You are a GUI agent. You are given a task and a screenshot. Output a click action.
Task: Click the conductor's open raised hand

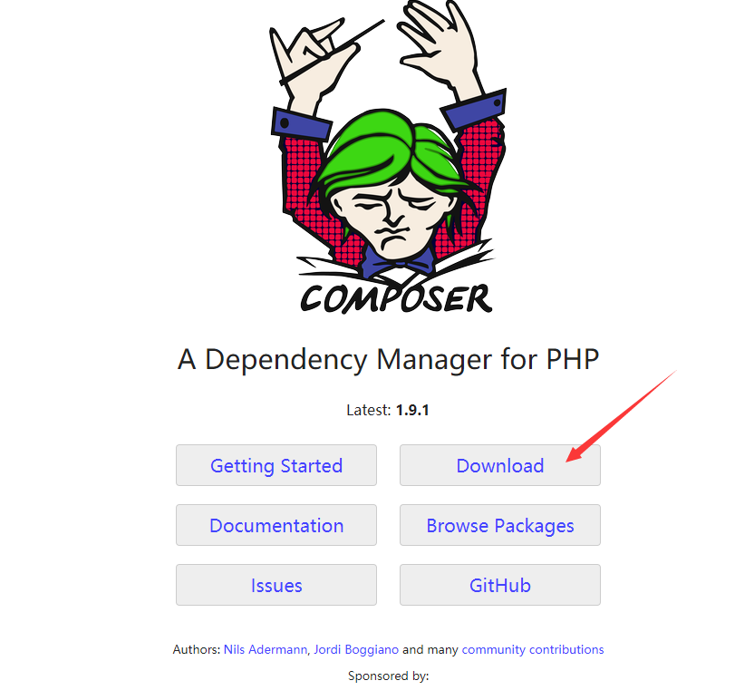pyautogui.click(x=438, y=45)
